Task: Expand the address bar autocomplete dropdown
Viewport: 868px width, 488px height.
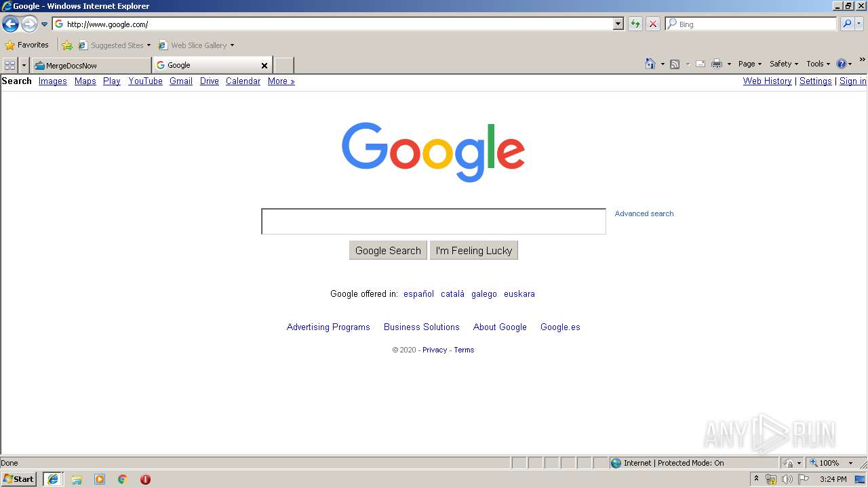Action: click(618, 24)
